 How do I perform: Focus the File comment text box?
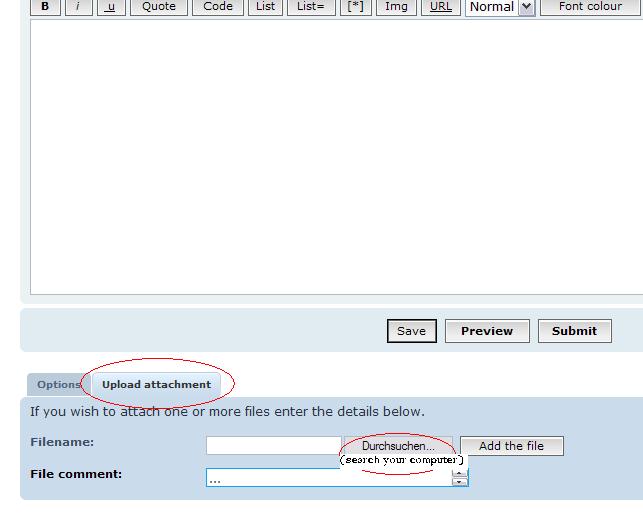(337, 477)
